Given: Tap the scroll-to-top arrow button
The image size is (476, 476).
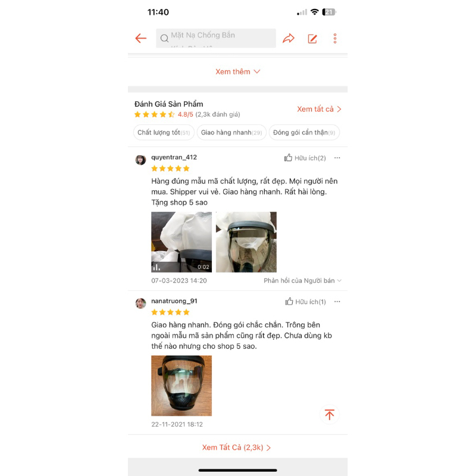Looking at the screenshot, I should (330, 414).
